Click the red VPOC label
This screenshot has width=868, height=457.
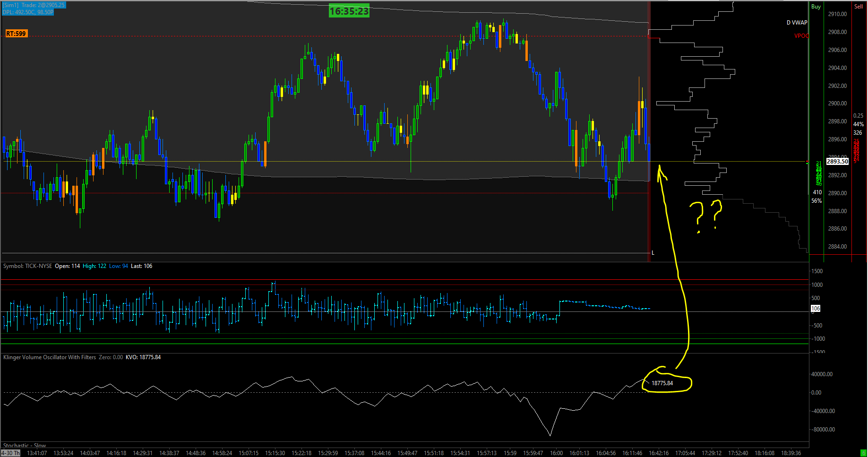click(x=801, y=36)
